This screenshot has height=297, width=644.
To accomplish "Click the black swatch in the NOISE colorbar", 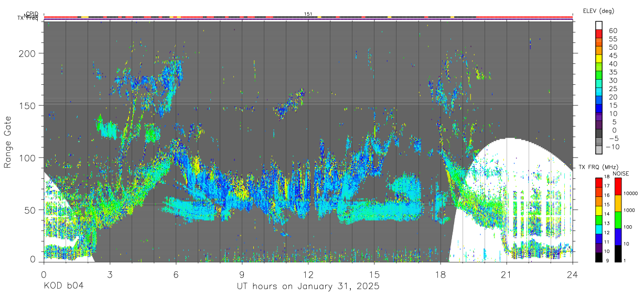I will point(617,253).
